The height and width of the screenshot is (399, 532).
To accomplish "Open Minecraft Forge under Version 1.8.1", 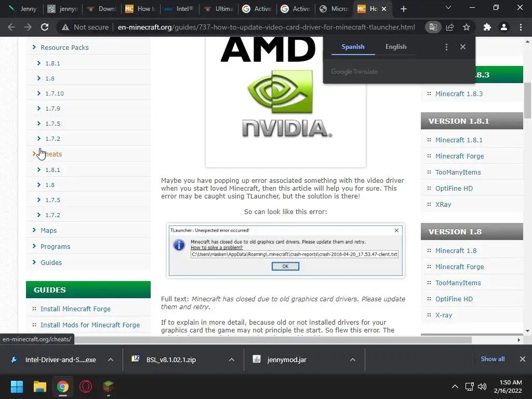I will (x=459, y=156).
